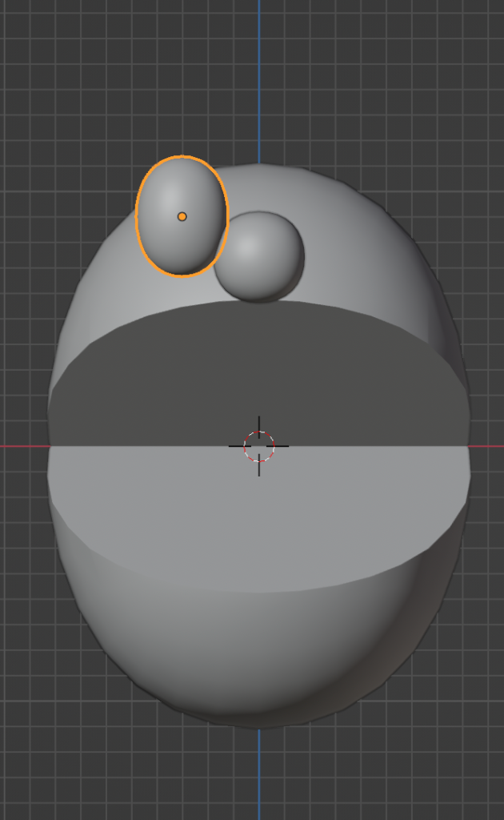Click the red X axis line right of model

(488, 446)
